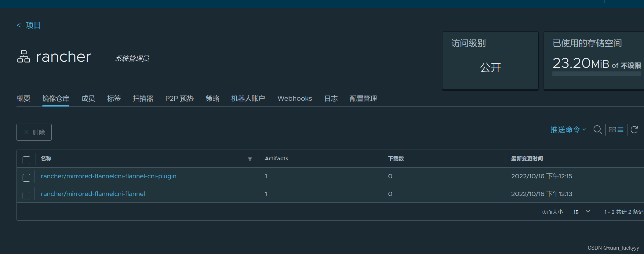Click the 访问级别 card heading
The width and height of the screenshot is (644, 254).
468,43
